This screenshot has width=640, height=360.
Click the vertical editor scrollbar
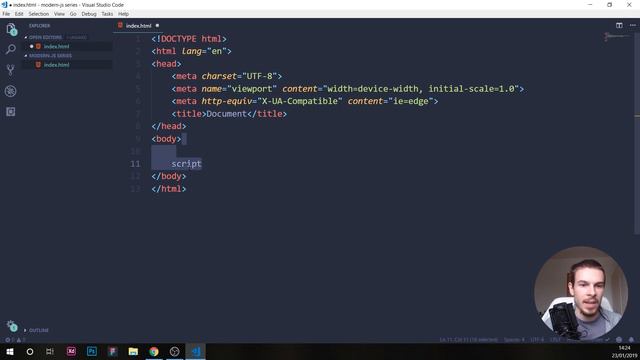click(x=637, y=133)
